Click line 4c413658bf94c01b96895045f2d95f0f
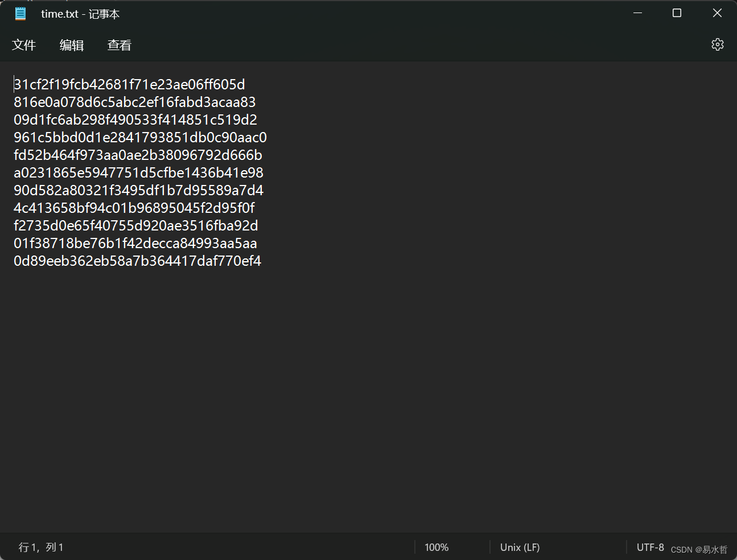The height and width of the screenshot is (560, 737). pyautogui.click(x=134, y=208)
